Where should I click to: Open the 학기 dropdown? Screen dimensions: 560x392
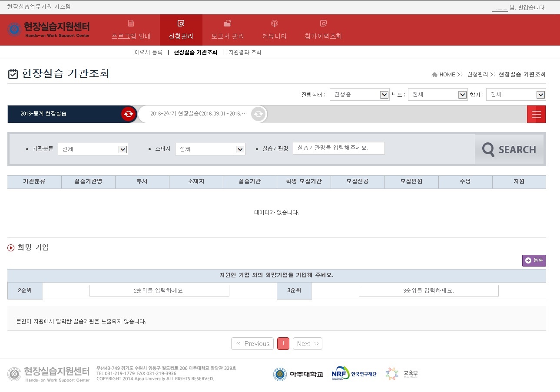pos(516,95)
